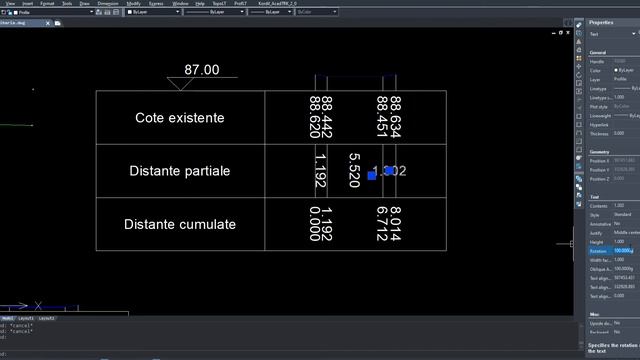Click the Width factor value field
Viewport: 640px width, 360px height.
(626, 260)
